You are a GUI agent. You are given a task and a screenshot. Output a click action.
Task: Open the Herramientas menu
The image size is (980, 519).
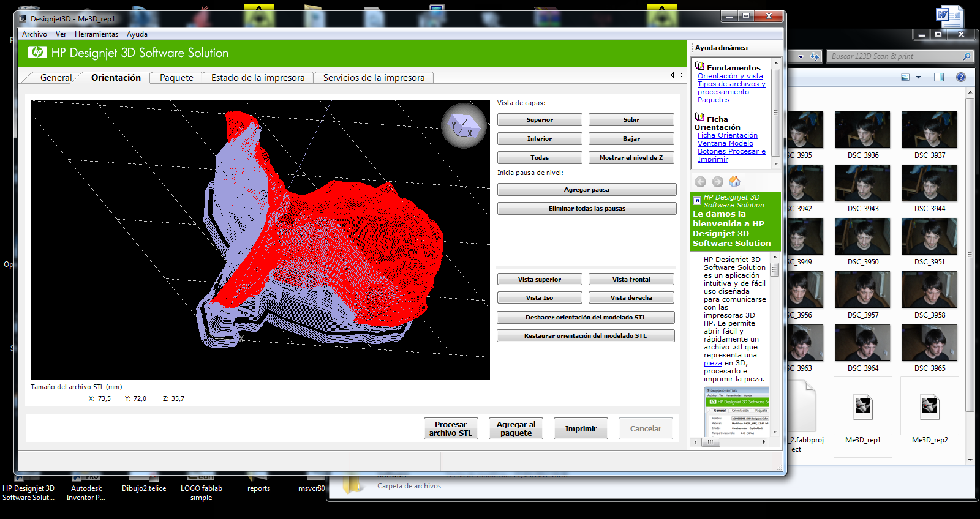click(96, 34)
